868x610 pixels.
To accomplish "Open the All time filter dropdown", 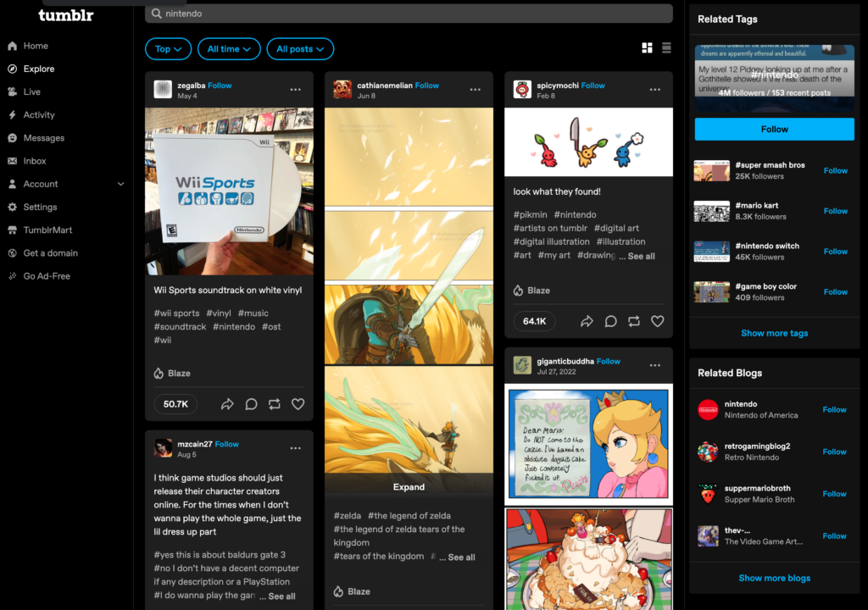I will (x=229, y=48).
